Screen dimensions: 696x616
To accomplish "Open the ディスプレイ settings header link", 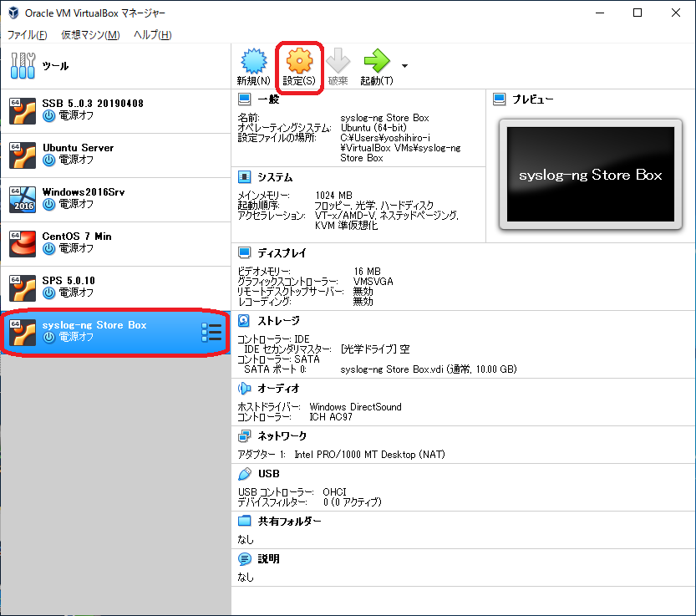I will point(282,252).
